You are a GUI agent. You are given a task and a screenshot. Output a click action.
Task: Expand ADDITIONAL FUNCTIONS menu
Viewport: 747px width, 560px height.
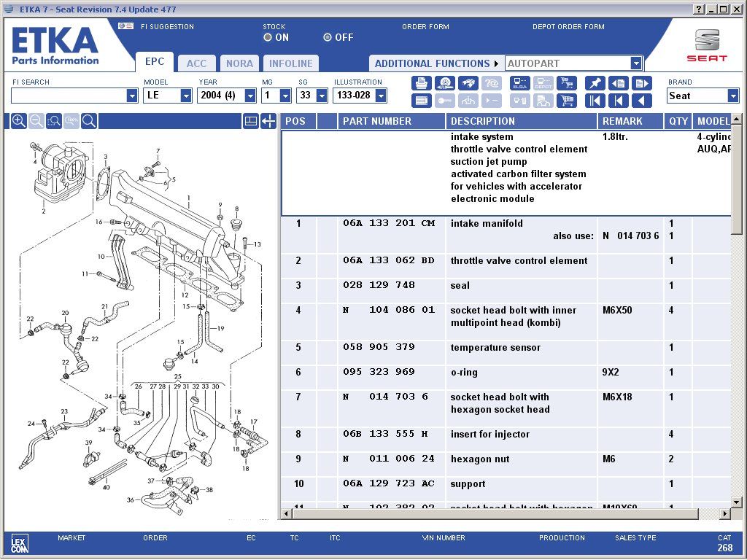tap(436, 63)
